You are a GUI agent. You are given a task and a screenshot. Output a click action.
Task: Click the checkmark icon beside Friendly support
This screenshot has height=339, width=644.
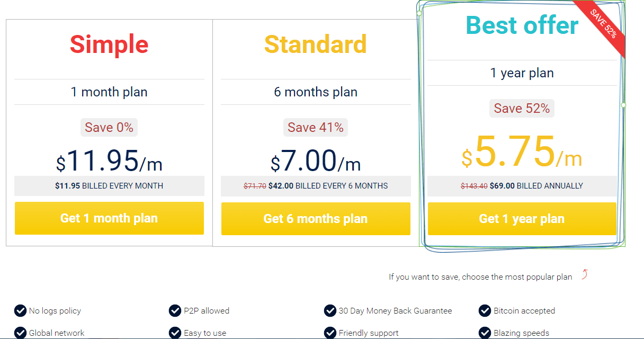click(330, 333)
